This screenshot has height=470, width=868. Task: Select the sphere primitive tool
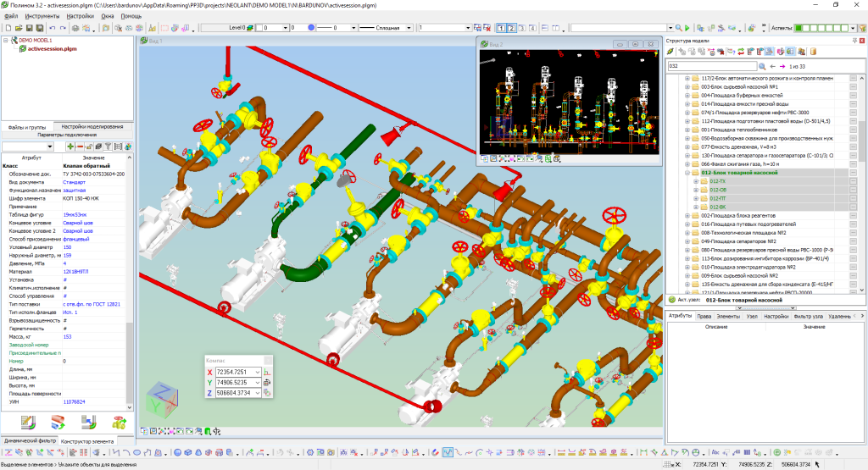(x=178, y=452)
